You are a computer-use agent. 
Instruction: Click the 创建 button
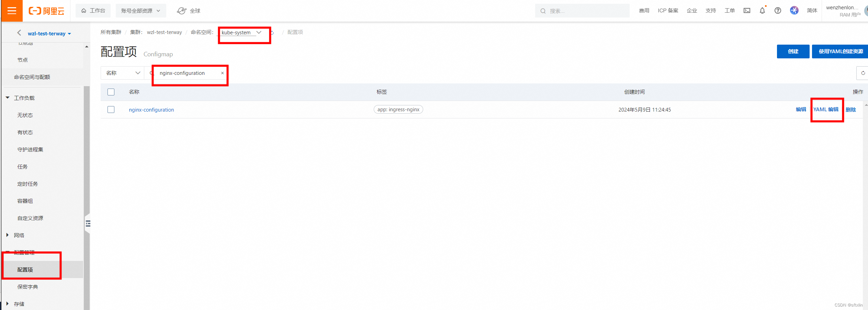click(x=793, y=51)
